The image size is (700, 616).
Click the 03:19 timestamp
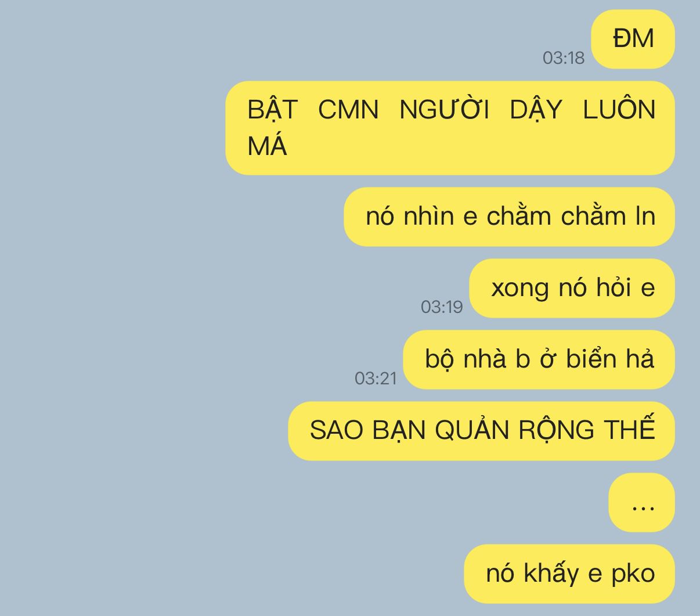coord(441,307)
